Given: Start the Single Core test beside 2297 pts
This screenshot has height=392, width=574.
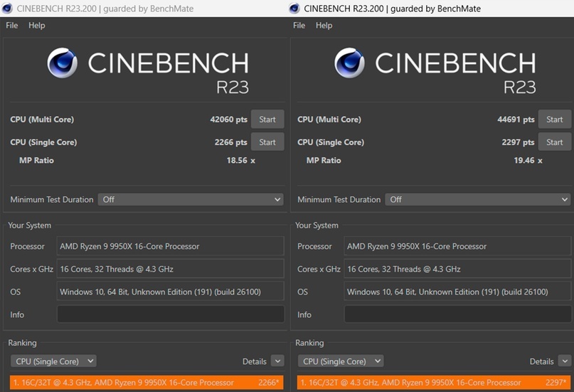Looking at the screenshot, I should (x=555, y=142).
